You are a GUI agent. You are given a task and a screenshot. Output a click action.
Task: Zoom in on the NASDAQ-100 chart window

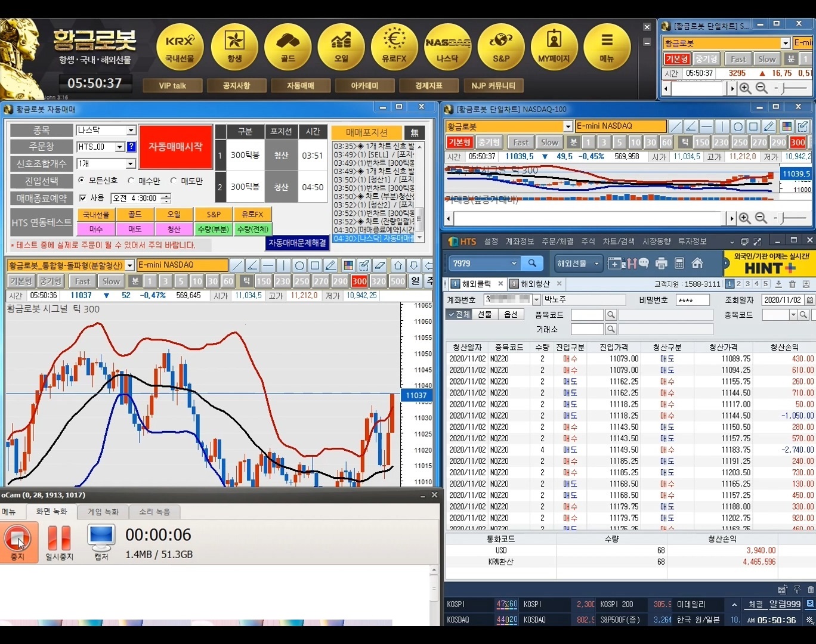[x=744, y=218]
